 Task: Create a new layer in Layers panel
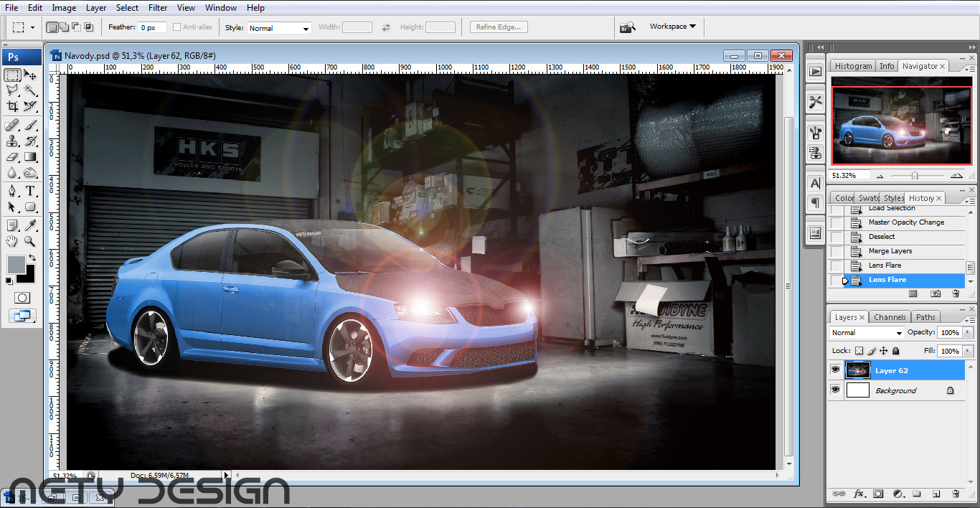936,494
